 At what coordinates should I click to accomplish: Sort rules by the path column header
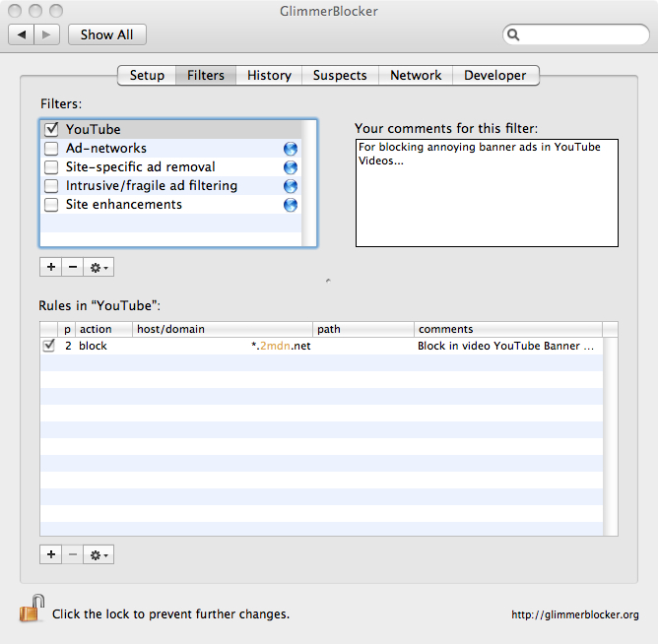pos(363,329)
